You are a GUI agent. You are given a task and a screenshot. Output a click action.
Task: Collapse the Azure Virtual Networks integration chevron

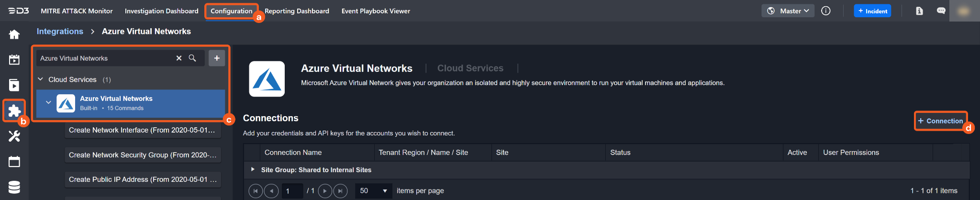tap(48, 102)
